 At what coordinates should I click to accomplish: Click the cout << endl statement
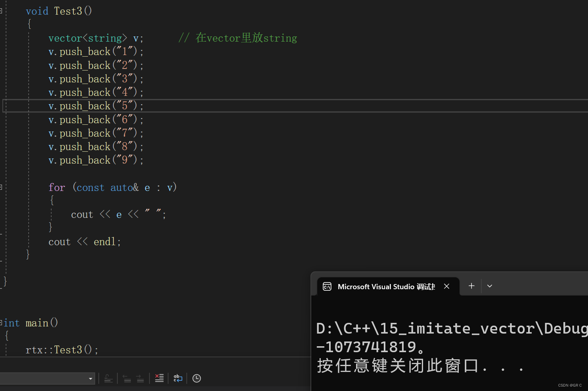[x=84, y=242]
